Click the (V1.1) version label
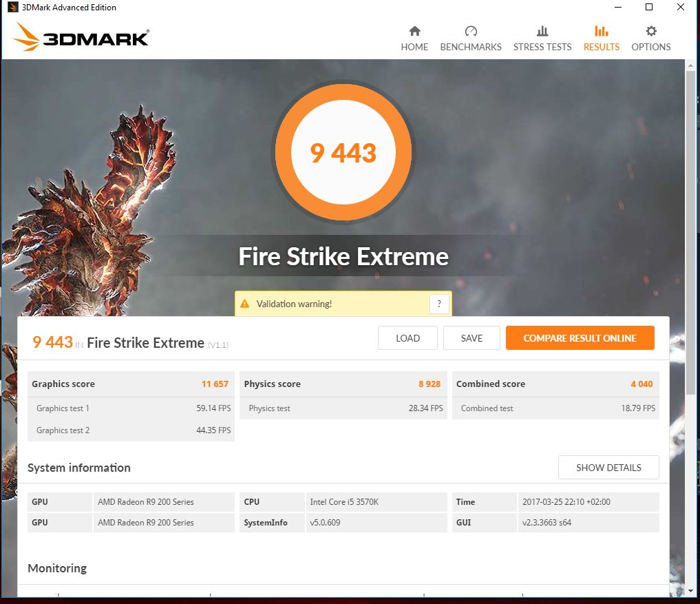This screenshot has width=700, height=604. [218, 345]
